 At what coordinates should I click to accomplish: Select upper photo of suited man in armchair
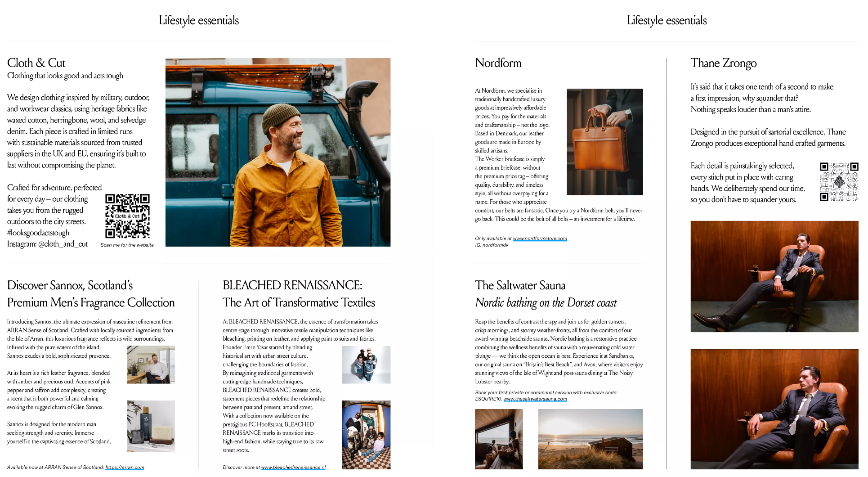coord(774,276)
